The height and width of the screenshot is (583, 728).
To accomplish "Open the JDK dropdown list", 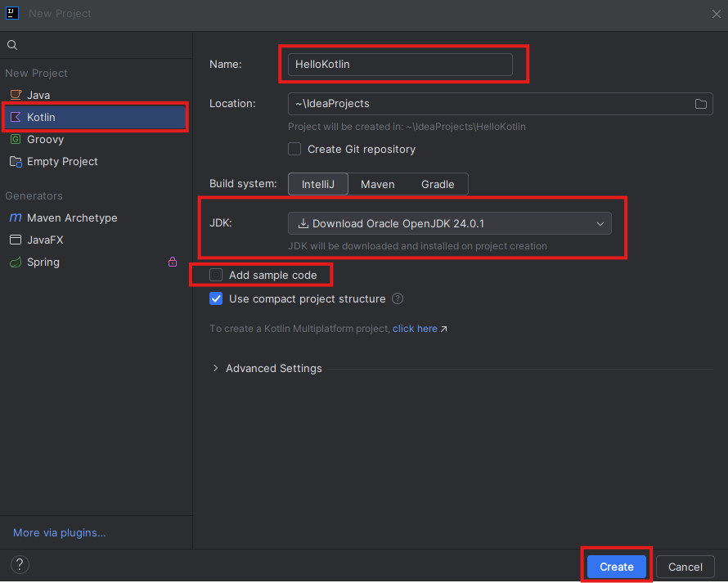I will tap(449, 223).
